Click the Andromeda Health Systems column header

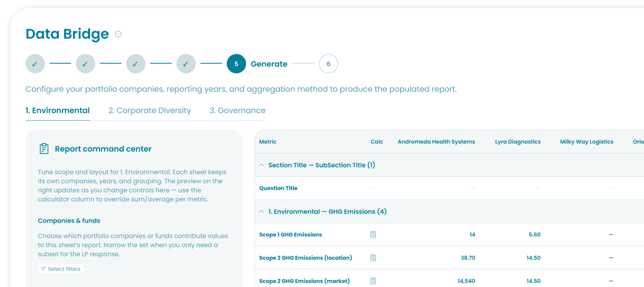pos(436,142)
